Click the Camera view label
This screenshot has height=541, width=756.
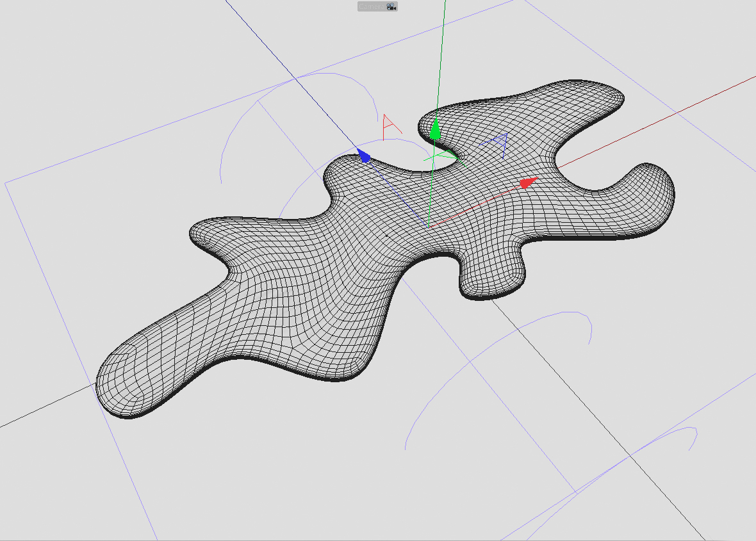372,6
